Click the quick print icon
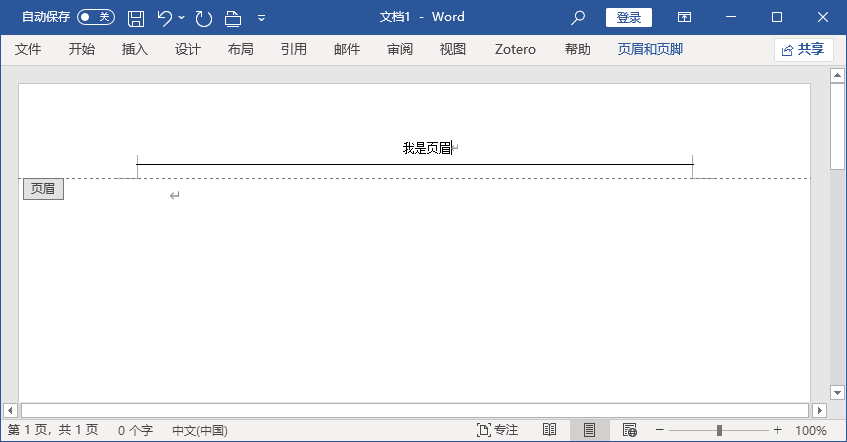 tap(233, 18)
